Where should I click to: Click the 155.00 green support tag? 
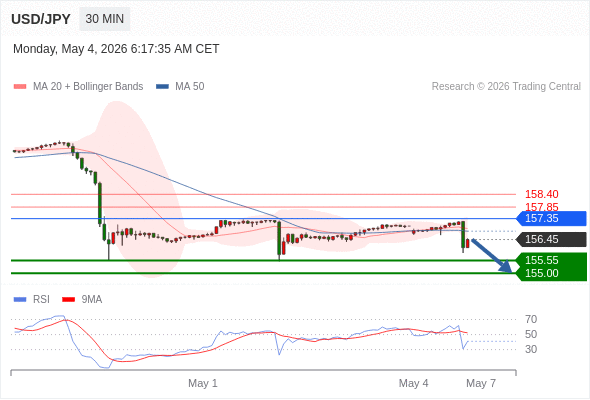[551, 274]
